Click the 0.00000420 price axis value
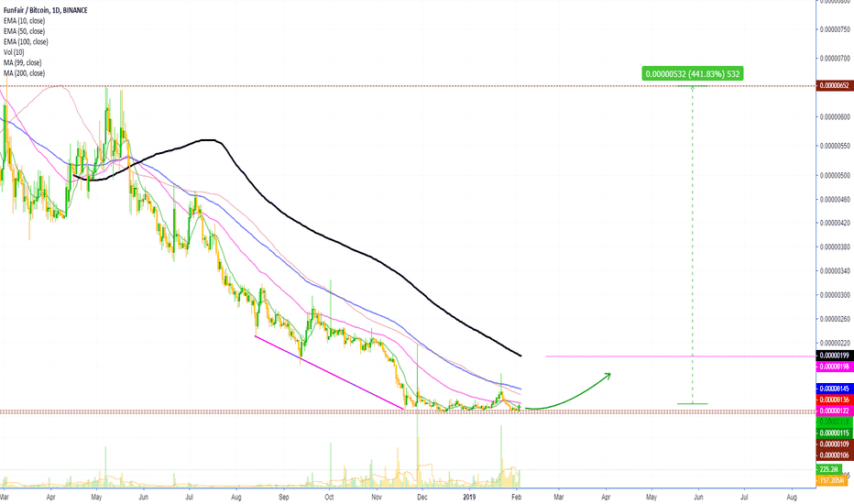 click(835, 223)
